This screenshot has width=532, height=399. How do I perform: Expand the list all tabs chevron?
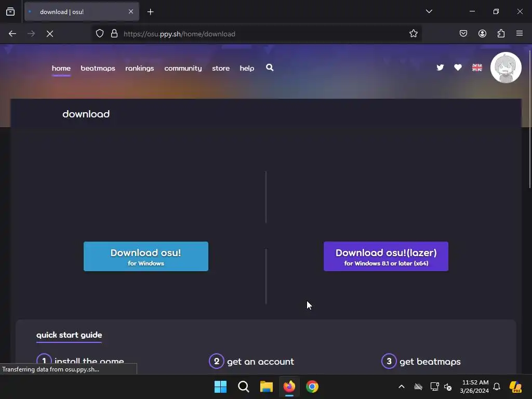pos(429,11)
